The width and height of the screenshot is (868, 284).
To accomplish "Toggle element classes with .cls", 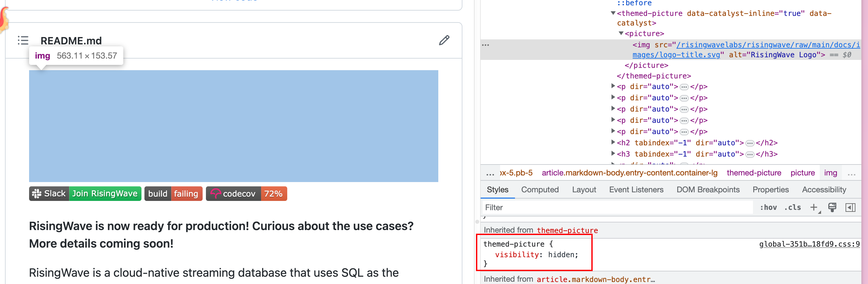I will coord(793,208).
